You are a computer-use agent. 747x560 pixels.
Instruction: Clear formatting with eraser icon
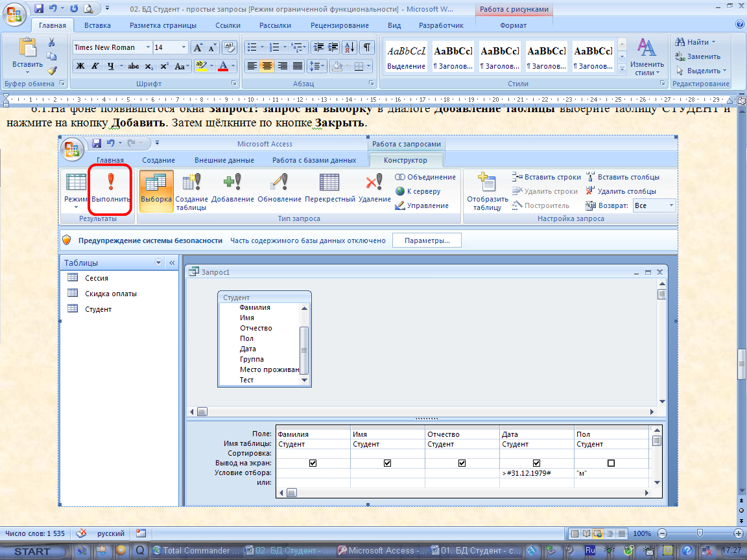click(x=229, y=47)
